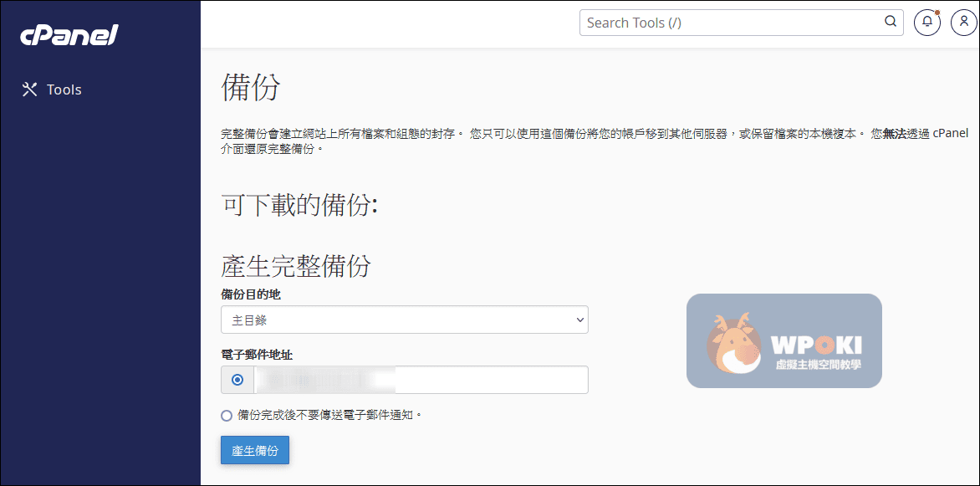This screenshot has width=980, height=486.
Task: Click into the 電子郵件地址 text field
Action: 420,380
